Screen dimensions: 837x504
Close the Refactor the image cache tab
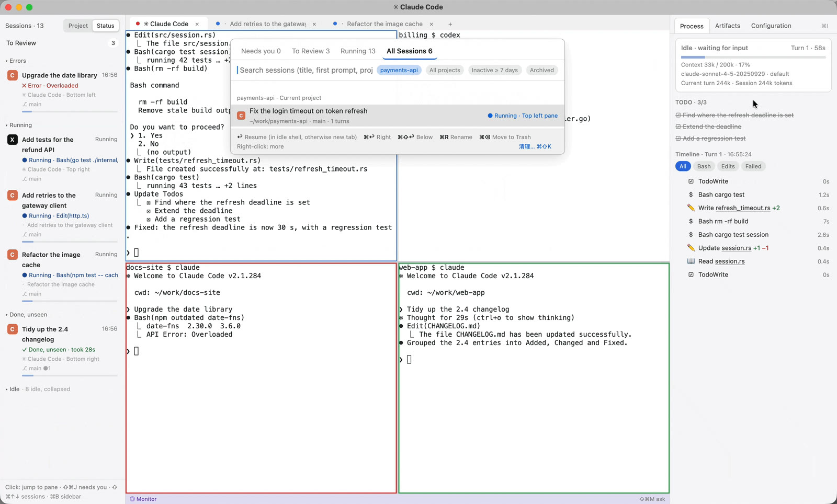[x=432, y=24]
